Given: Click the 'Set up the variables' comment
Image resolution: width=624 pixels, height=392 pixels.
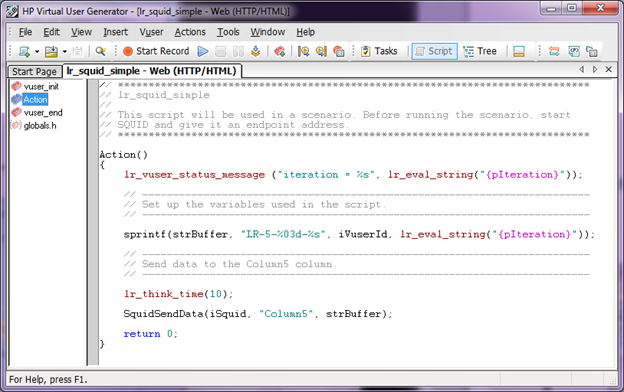Looking at the screenshot, I should (x=255, y=205).
